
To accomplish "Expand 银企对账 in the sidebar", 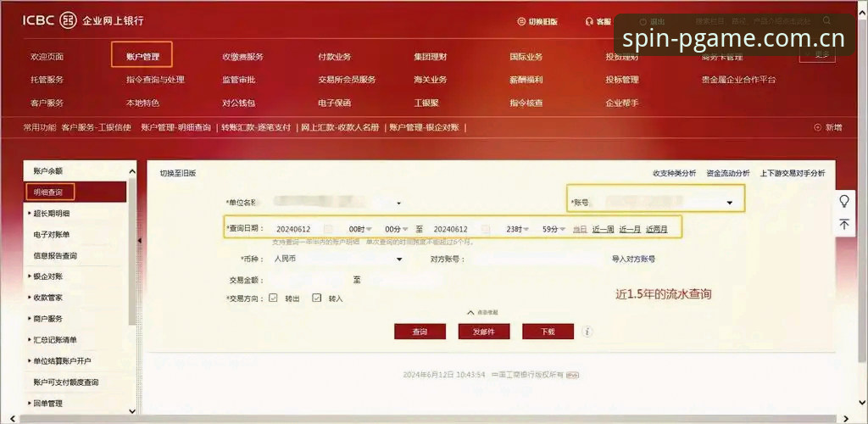I will (46, 276).
